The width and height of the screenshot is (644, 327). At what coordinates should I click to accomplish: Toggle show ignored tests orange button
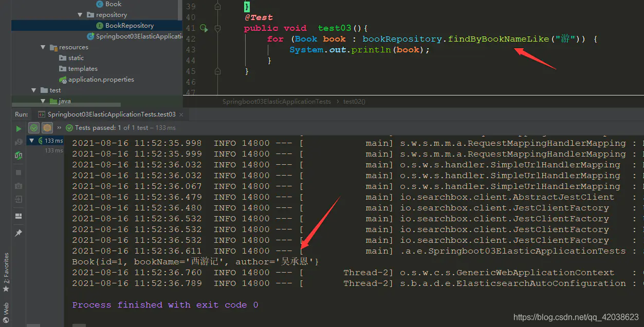[x=47, y=128]
